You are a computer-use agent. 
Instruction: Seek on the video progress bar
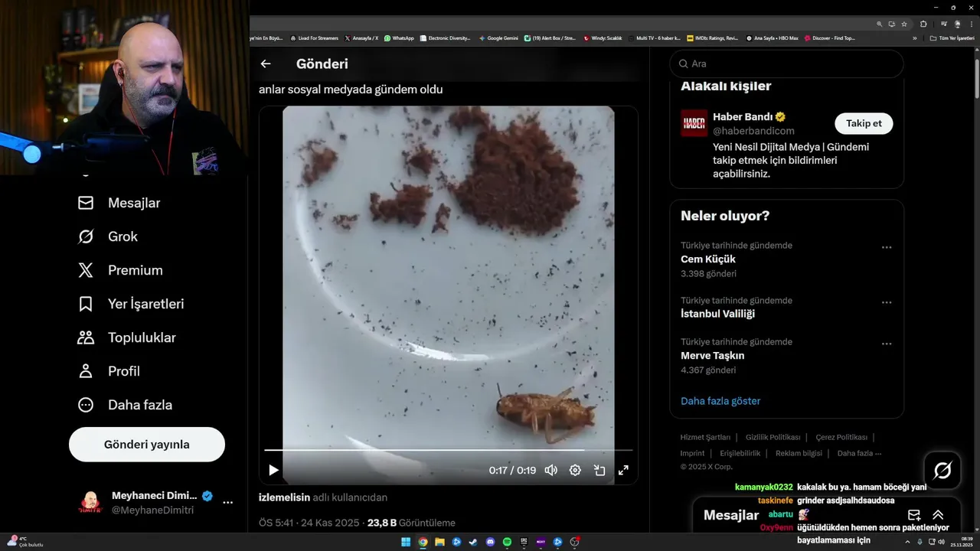tap(449, 450)
